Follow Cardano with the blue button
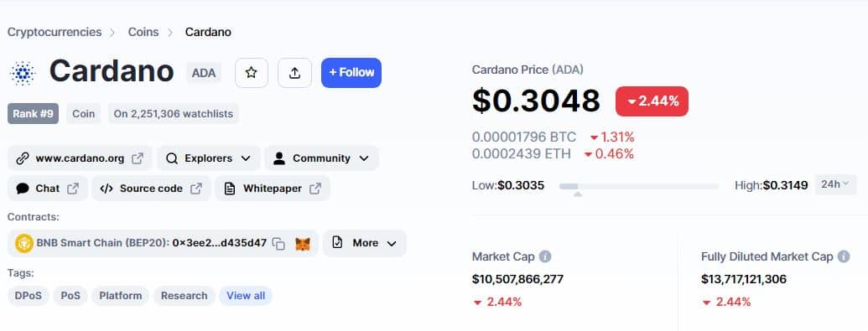This screenshot has width=868, height=331. tap(351, 73)
